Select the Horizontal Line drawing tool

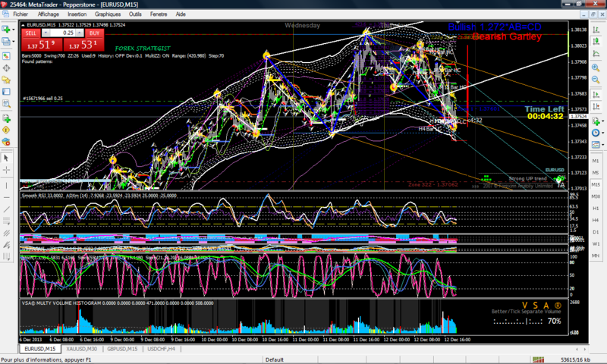point(6,198)
